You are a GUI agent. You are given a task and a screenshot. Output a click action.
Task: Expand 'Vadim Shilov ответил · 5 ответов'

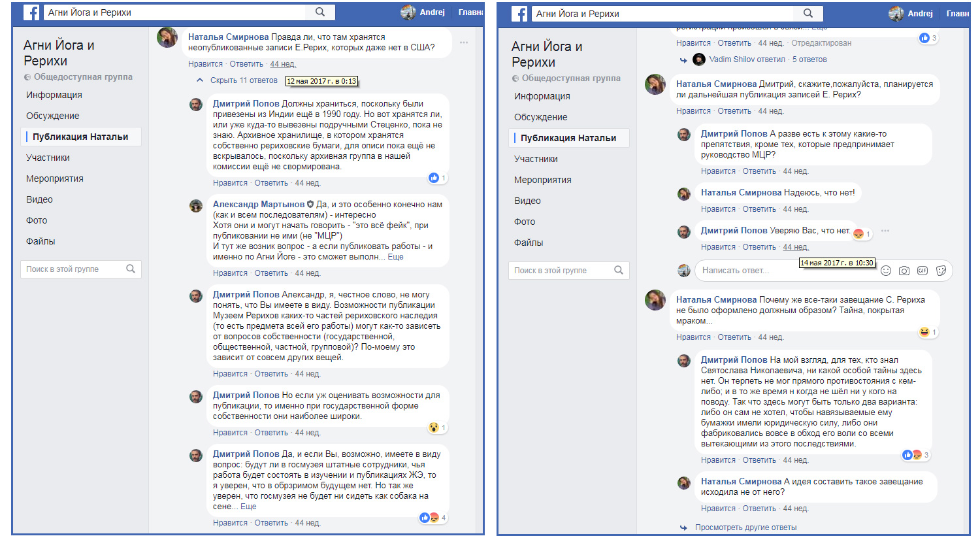click(x=768, y=59)
